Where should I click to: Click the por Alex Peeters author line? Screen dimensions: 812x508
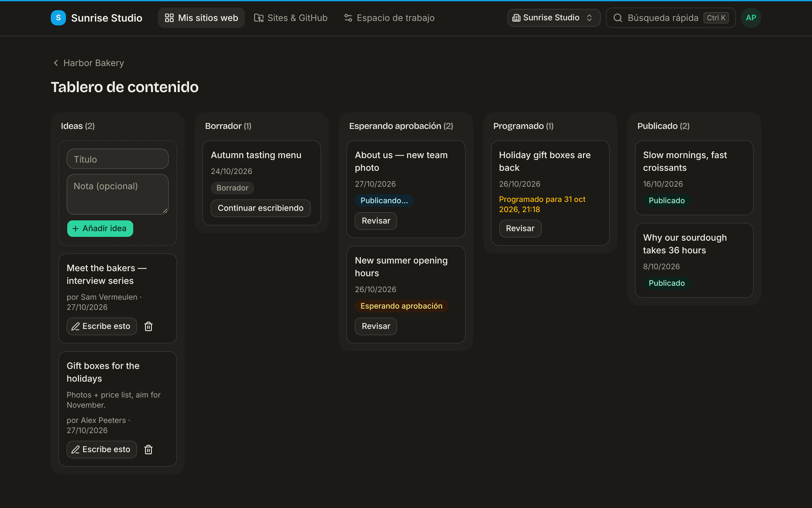click(98, 425)
